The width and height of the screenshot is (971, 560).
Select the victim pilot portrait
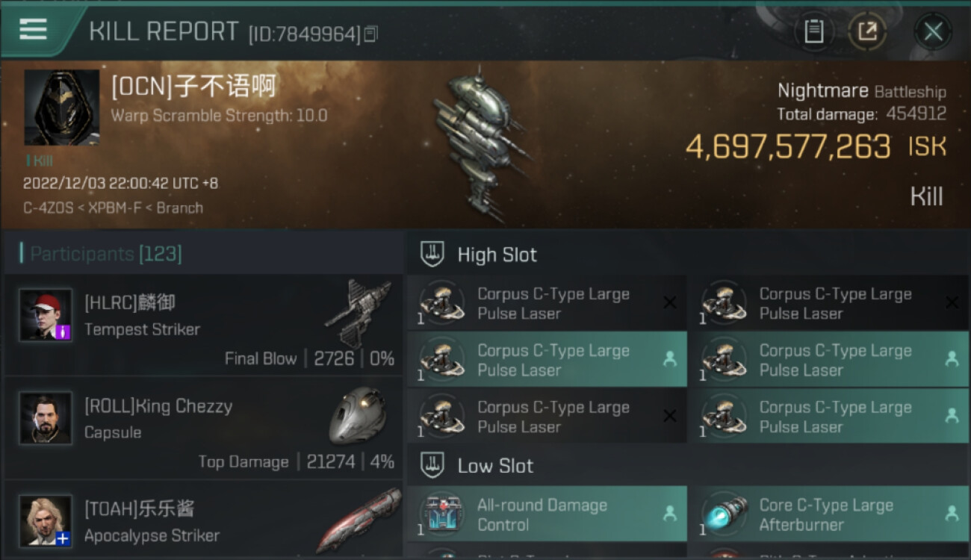click(x=61, y=108)
